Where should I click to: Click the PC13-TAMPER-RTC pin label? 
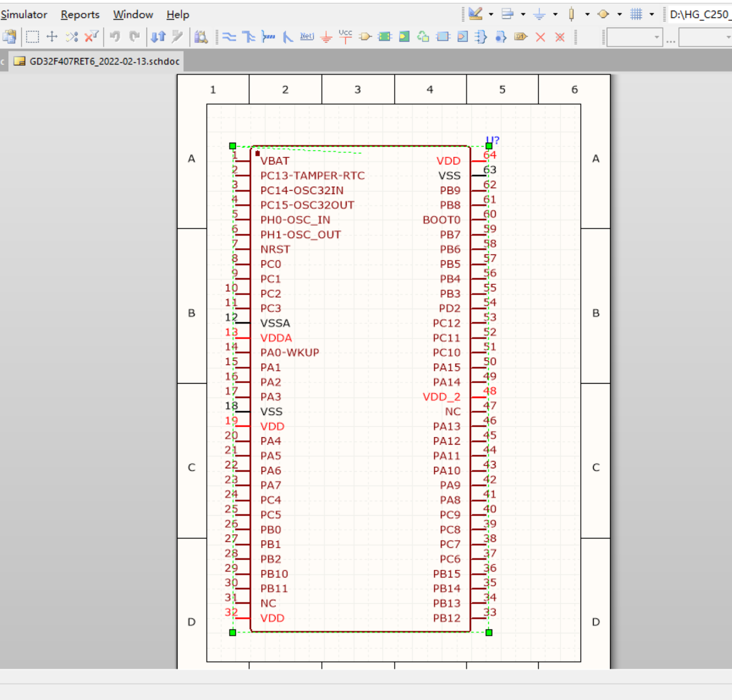(x=312, y=176)
